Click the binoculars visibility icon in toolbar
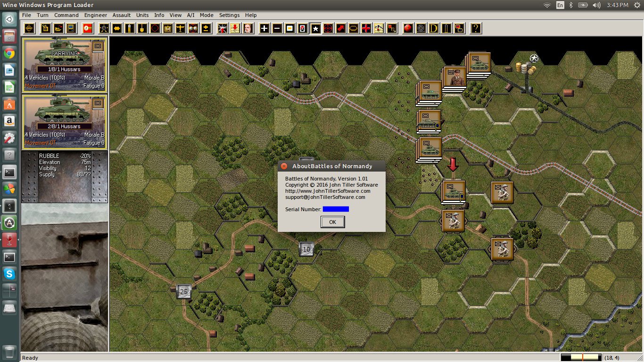 (x=193, y=28)
